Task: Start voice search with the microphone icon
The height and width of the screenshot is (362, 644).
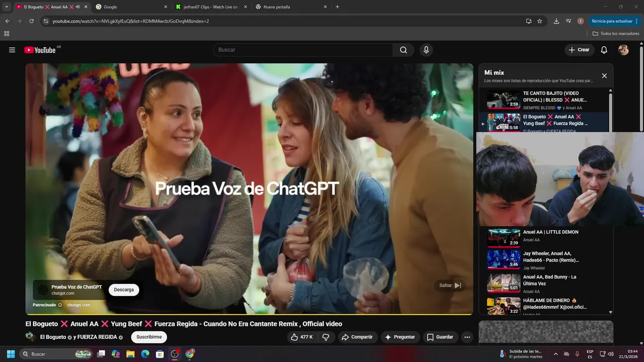Action: pyautogui.click(x=426, y=50)
